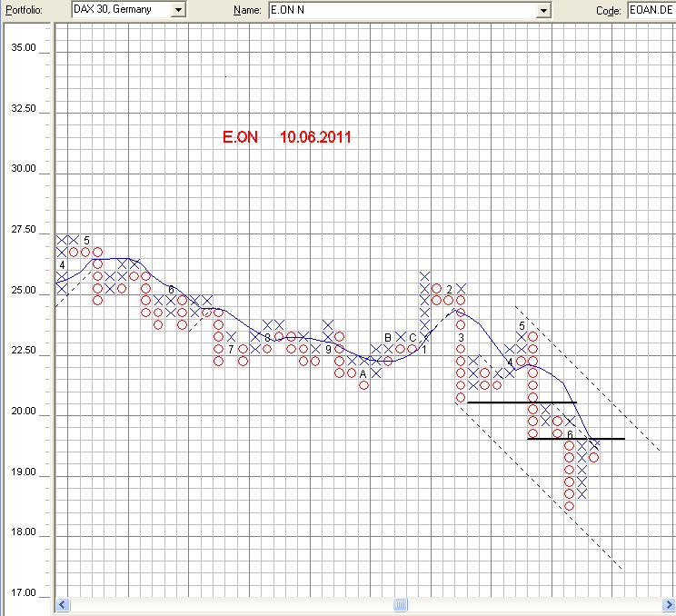The width and height of the screenshot is (676, 616).
Task: Click the month marker '1' on the chart
Action: pyautogui.click(x=424, y=350)
